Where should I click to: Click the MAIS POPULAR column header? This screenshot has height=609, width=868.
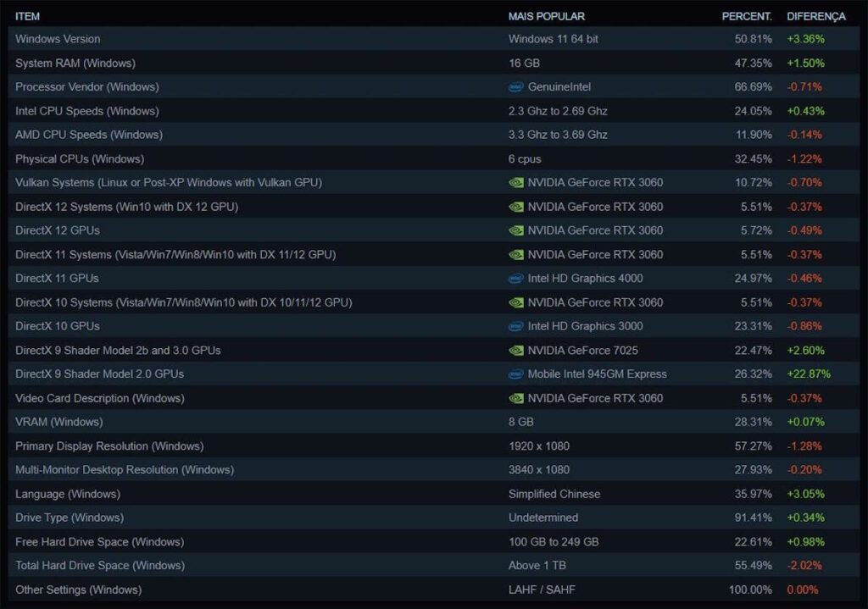[547, 17]
